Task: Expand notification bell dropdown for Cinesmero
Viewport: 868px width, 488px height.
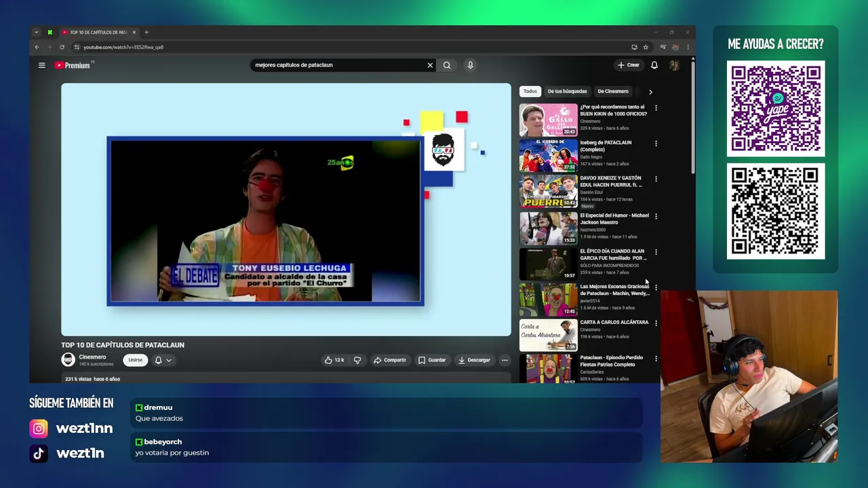Action: click(x=163, y=360)
